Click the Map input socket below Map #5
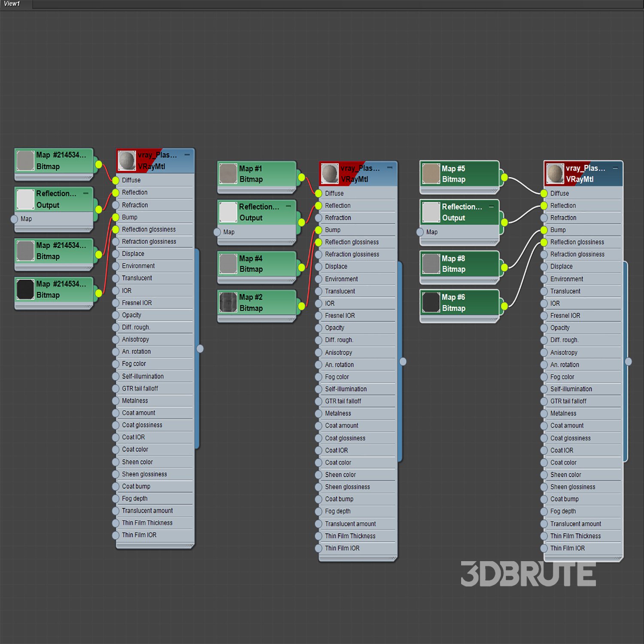Viewport: 644px width, 644px height. [420, 232]
